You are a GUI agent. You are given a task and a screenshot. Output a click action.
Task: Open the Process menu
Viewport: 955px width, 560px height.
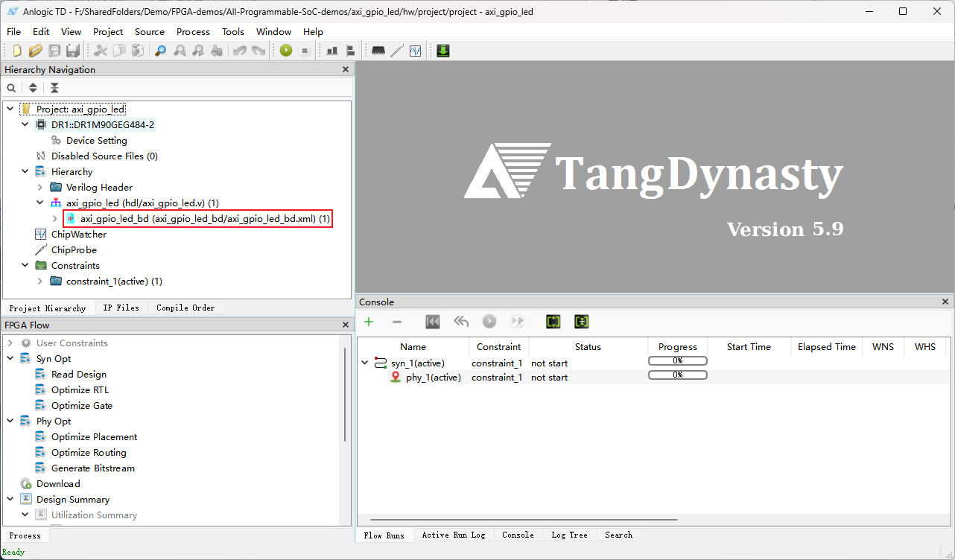coord(193,31)
